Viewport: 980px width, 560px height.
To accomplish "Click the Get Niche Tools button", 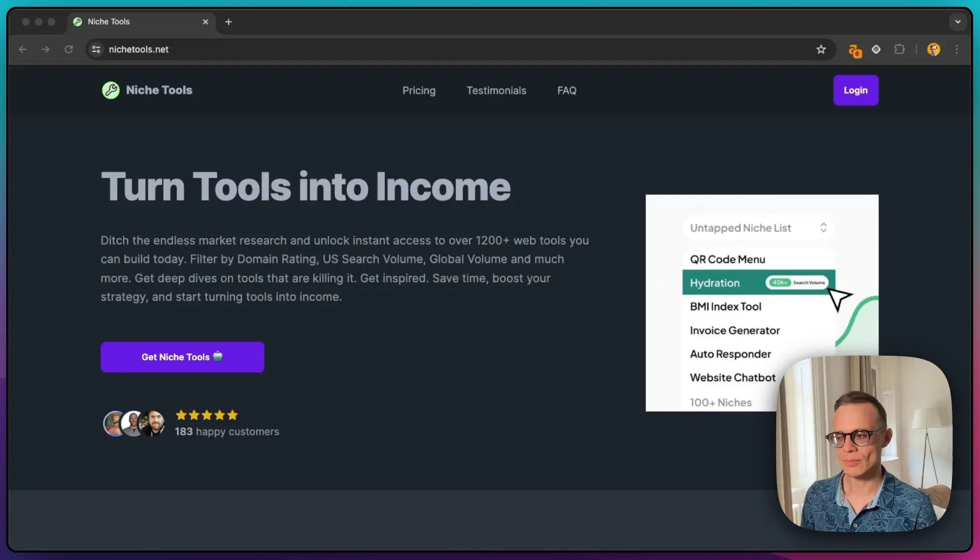I will pyautogui.click(x=183, y=357).
